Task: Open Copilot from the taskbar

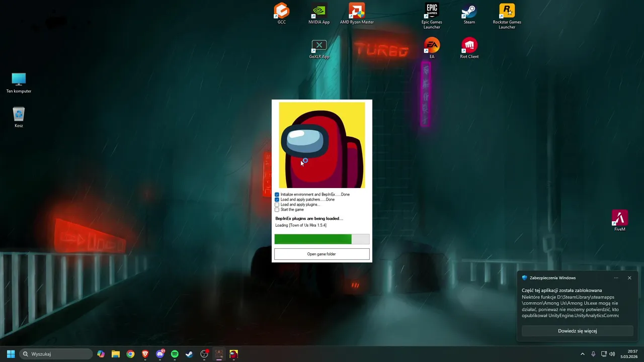Action: tap(101, 354)
